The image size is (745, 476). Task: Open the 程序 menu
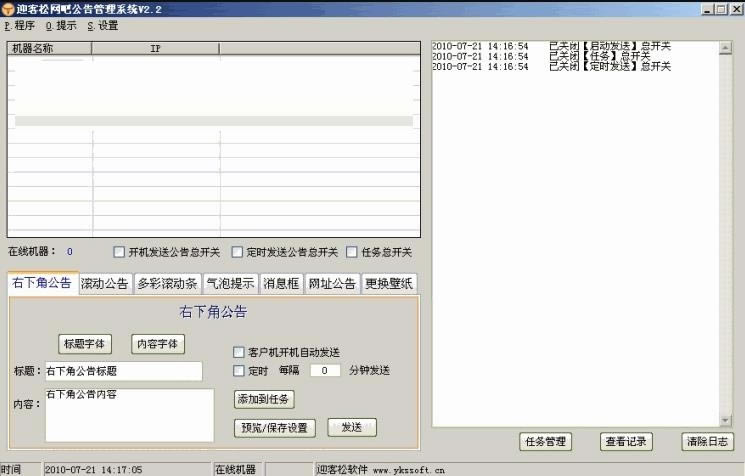pyautogui.click(x=19, y=26)
